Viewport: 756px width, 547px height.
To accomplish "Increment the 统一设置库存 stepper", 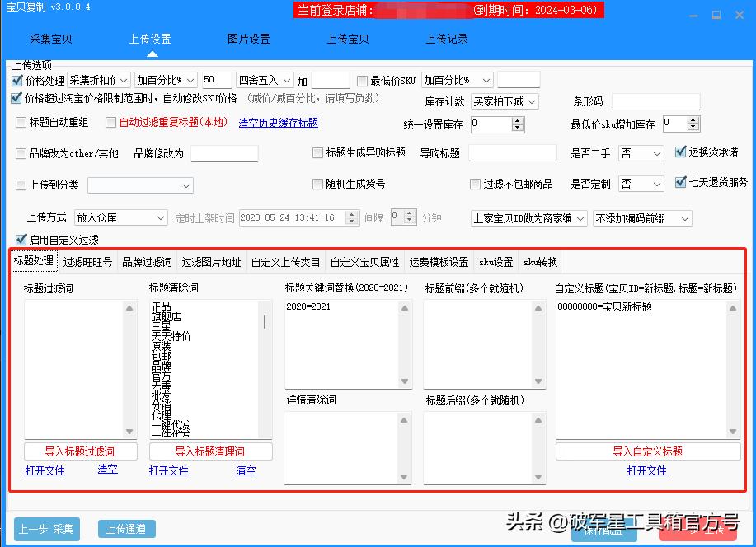I will pos(516,120).
